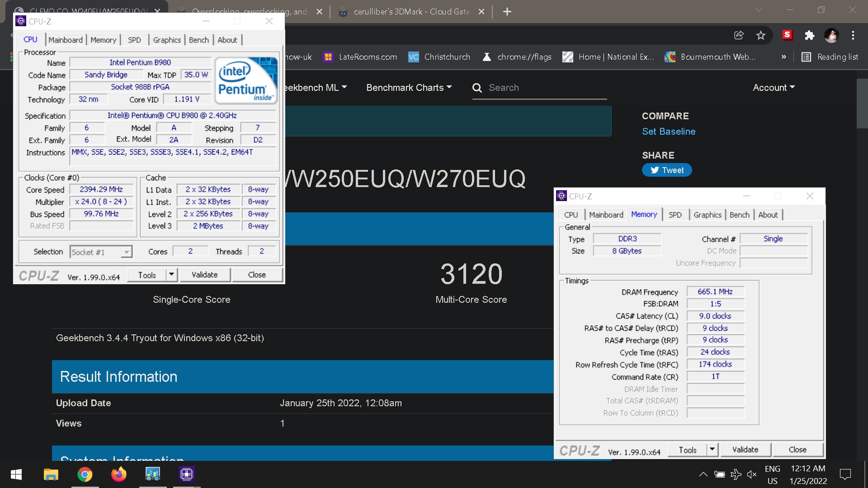
Task: Open the notification center icon
Action: [x=845, y=474]
